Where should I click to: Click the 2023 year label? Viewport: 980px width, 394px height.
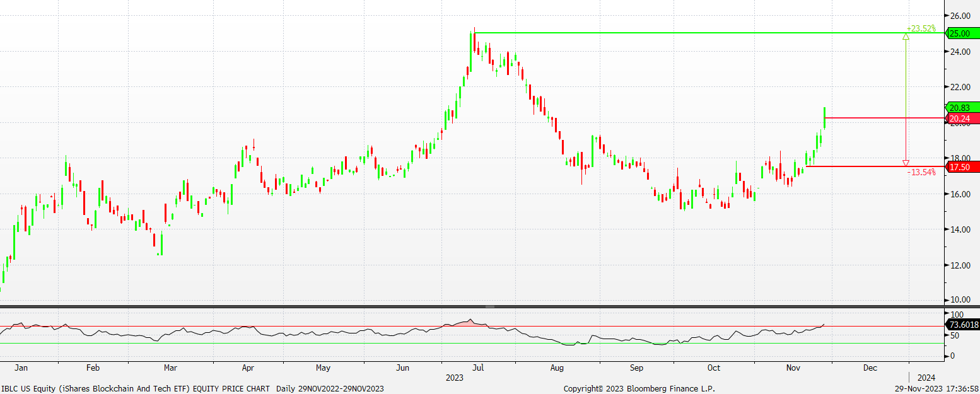point(454,378)
